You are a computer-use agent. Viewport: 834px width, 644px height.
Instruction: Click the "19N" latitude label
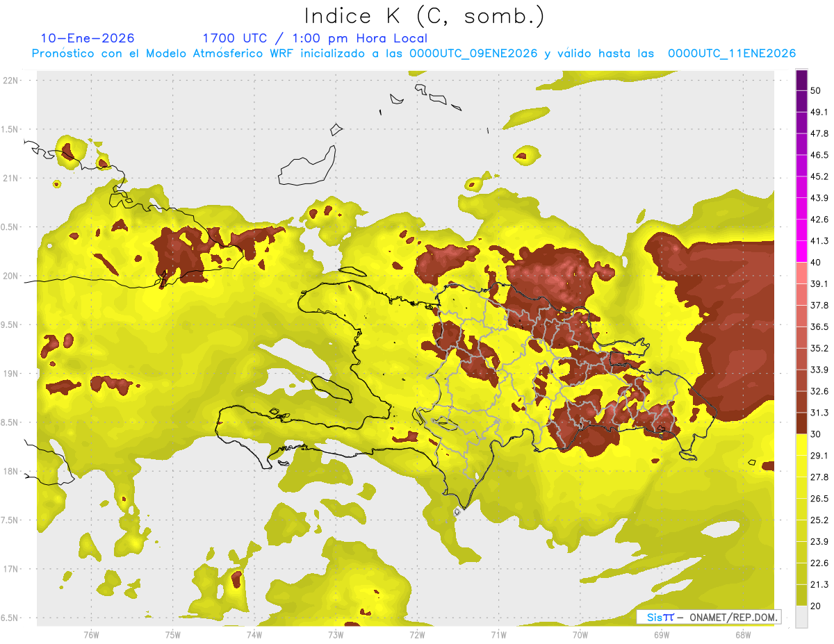(10, 373)
